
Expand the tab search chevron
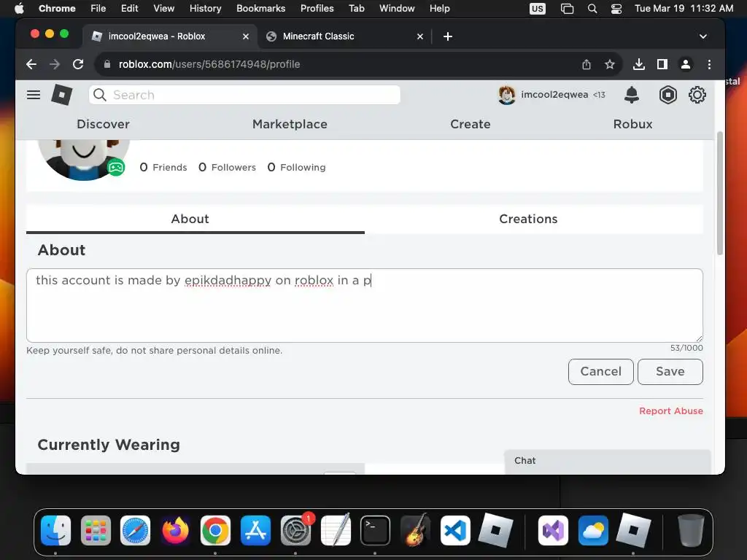coord(703,36)
